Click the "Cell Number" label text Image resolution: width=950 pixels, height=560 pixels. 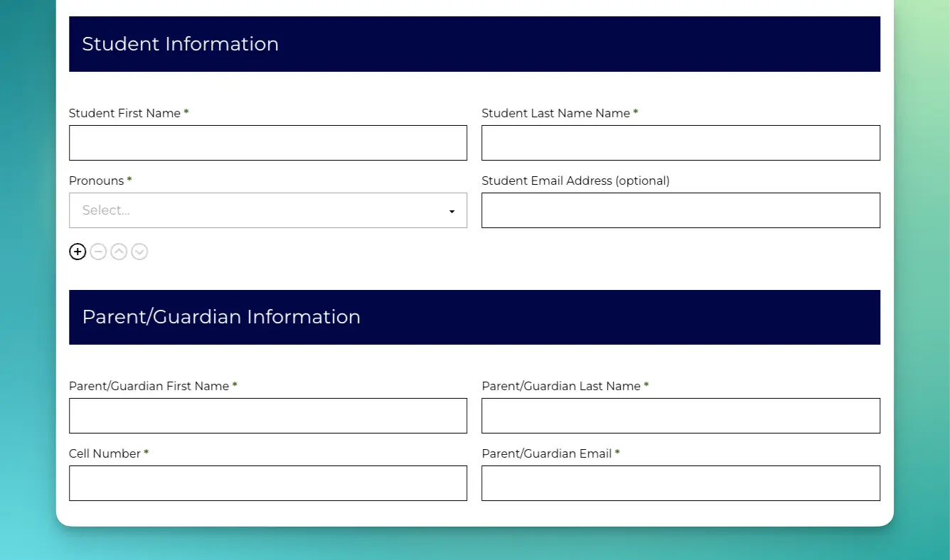(x=105, y=453)
